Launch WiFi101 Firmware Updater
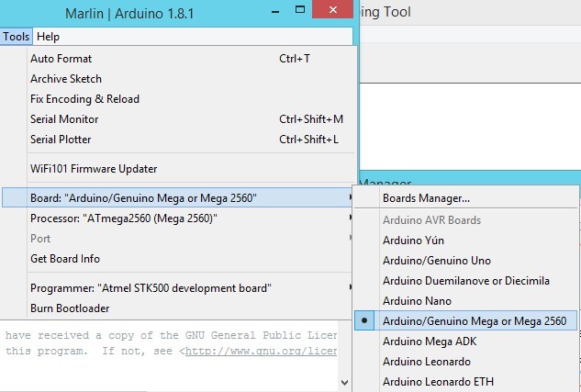Viewport: 581px width, 392px height. point(178,169)
